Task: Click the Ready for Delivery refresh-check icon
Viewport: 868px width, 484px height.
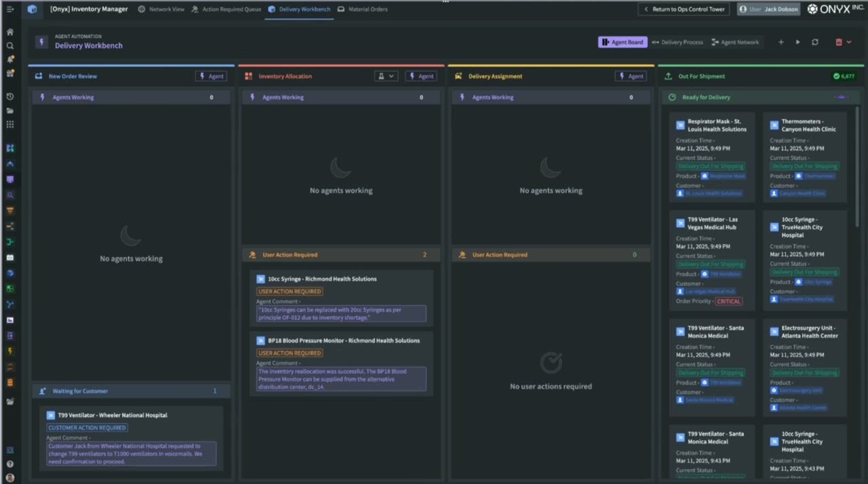Action: click(x=672, y=97)
